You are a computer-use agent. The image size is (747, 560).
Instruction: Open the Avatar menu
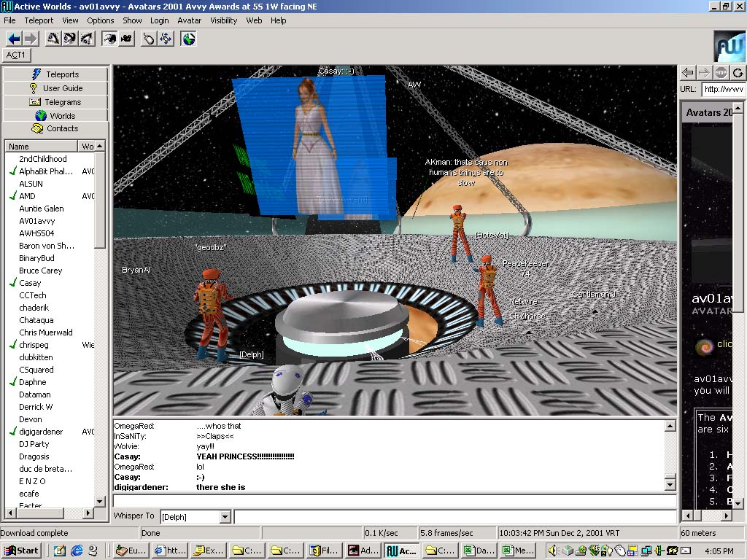click(190, 20)
